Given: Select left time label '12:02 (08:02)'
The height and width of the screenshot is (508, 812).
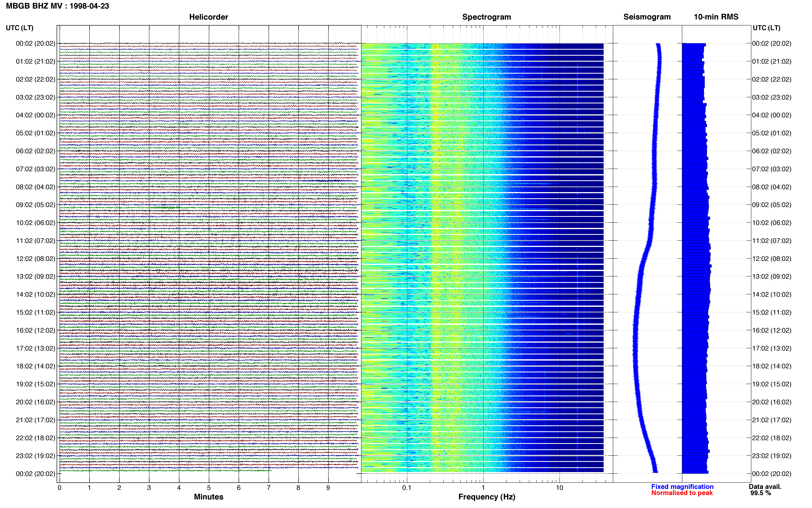Looking at the screenshot, I should tap(36, 259).
